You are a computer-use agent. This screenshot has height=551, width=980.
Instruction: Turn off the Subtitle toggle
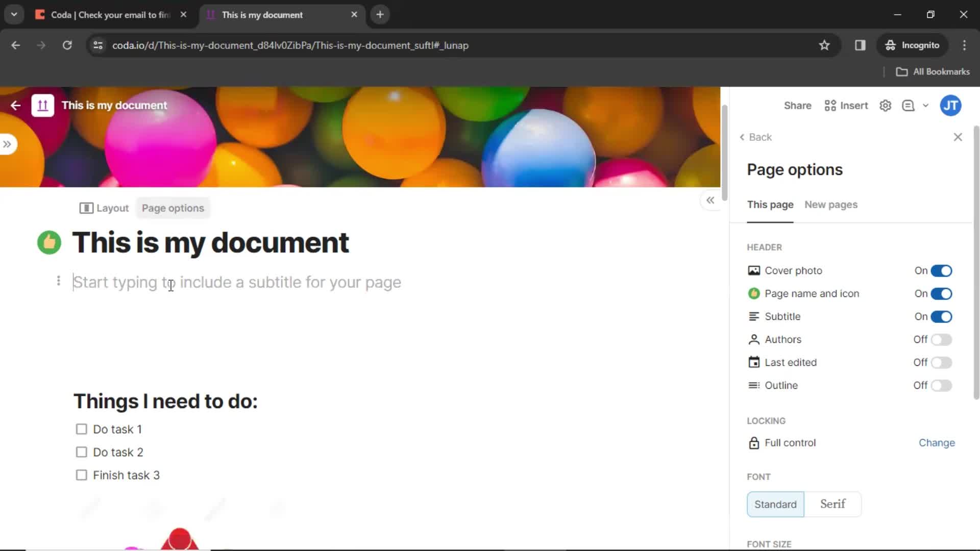click(x=941, y=317)
